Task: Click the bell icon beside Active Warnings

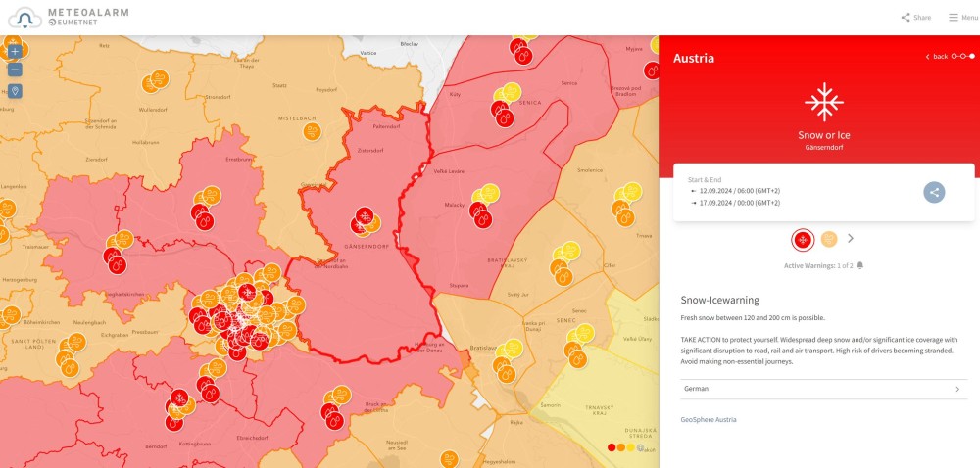Action: [x=860, y=265]
